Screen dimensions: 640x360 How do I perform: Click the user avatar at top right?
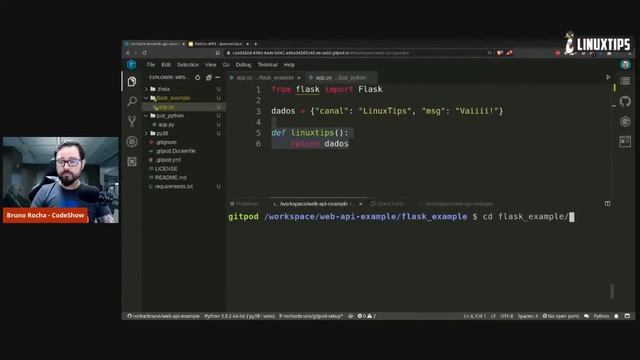point(625,64)
